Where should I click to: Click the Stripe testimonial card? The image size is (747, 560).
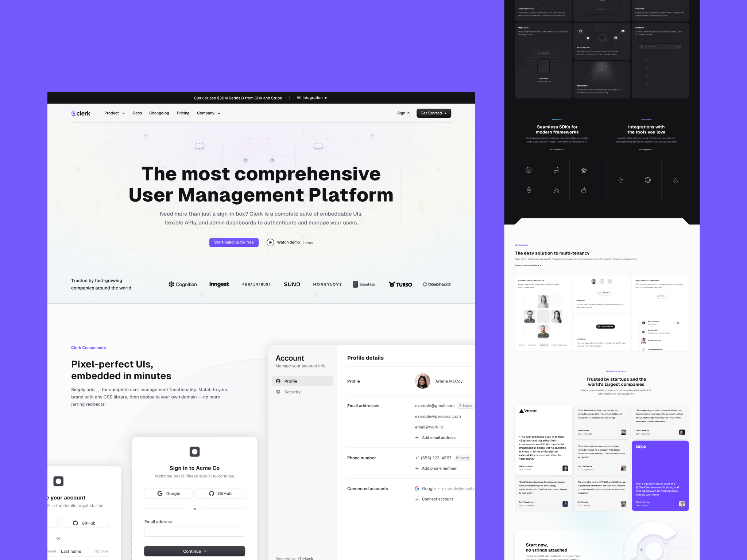tap(660, 476)
